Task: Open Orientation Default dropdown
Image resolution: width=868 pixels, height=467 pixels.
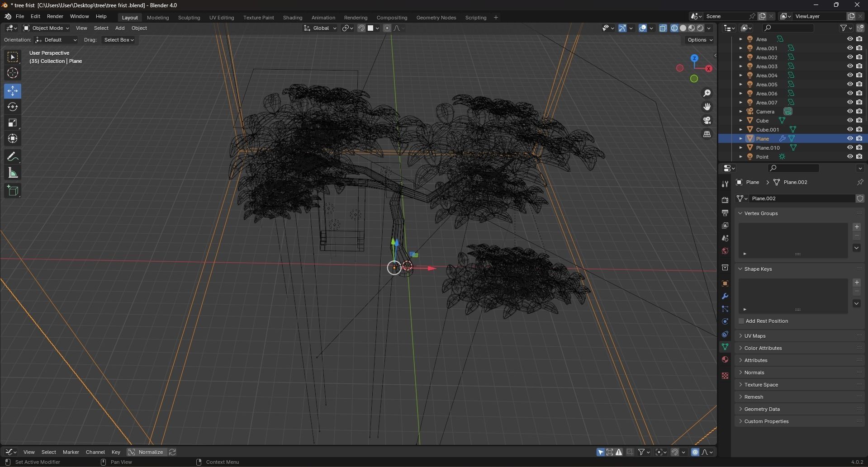Action: (x=56, y=40)
